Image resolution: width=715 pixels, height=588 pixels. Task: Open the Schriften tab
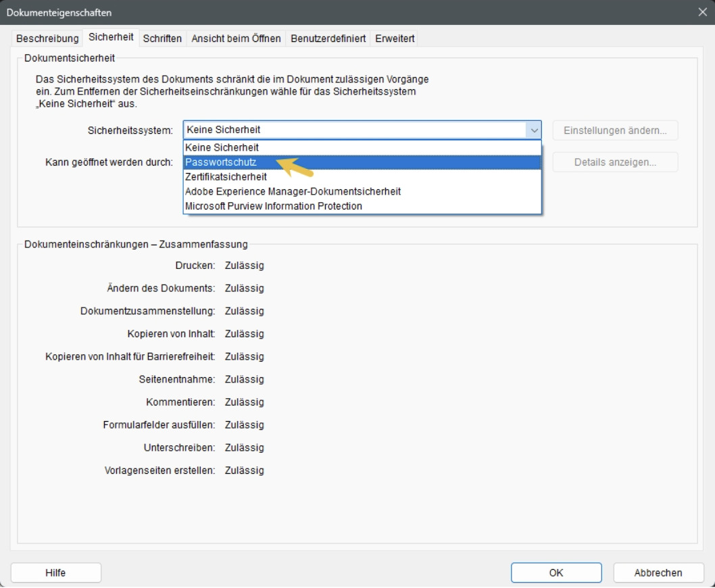coord(162,39)
